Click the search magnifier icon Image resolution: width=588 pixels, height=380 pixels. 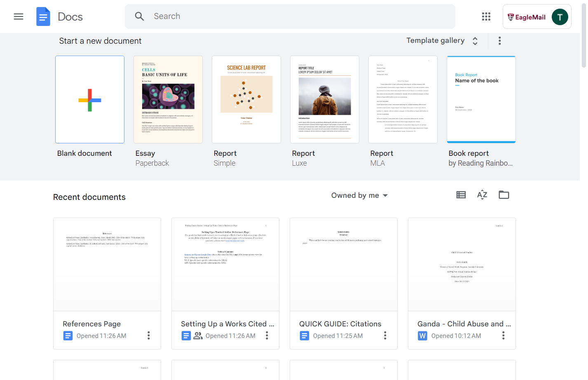coord(139,16)
